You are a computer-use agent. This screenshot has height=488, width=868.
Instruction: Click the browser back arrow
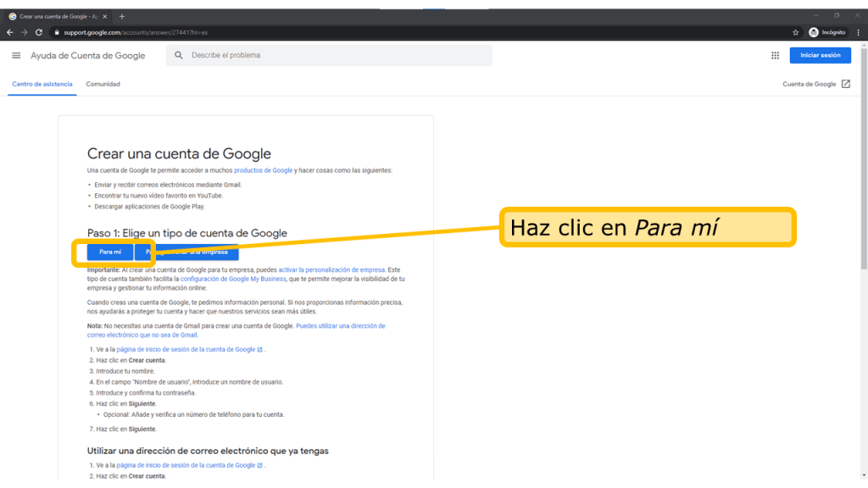pyautogui.click(x=10, y=33)
